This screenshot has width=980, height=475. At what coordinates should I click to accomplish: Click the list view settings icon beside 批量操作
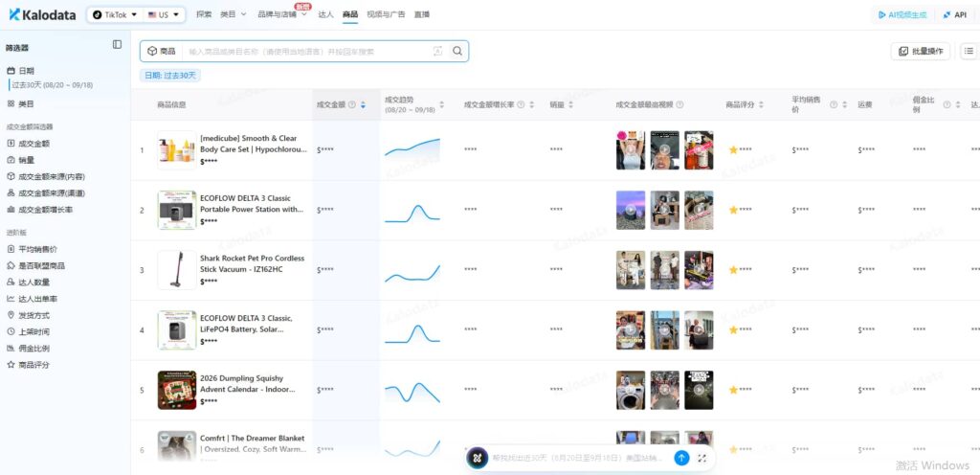[x=969, y=52]
